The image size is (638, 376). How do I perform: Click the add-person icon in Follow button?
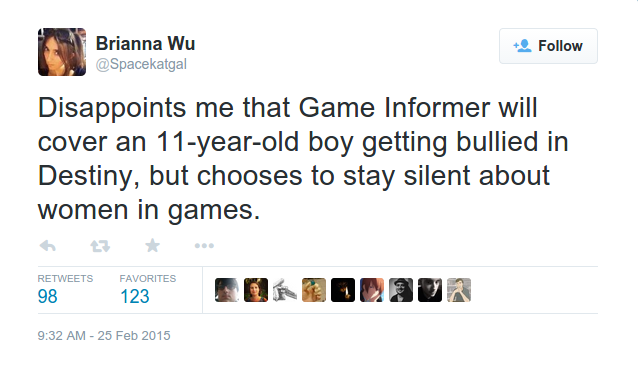click(x=522, y=46)
